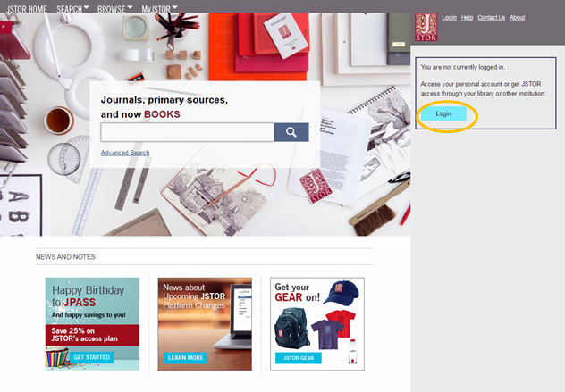This screenshot has height=392, width=565.
Task: Open the JSTOR Platform Changes news banner
Action: click(x=205, y=324)
